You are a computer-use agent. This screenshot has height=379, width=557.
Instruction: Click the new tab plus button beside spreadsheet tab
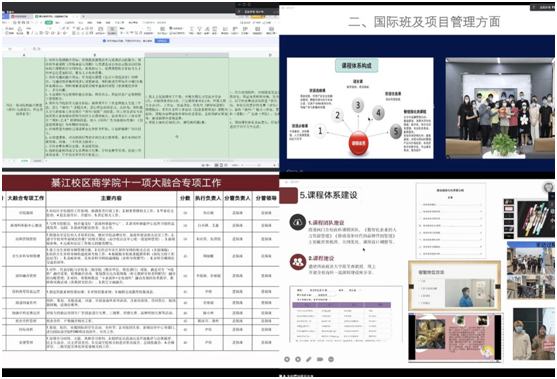coord(83,16)
